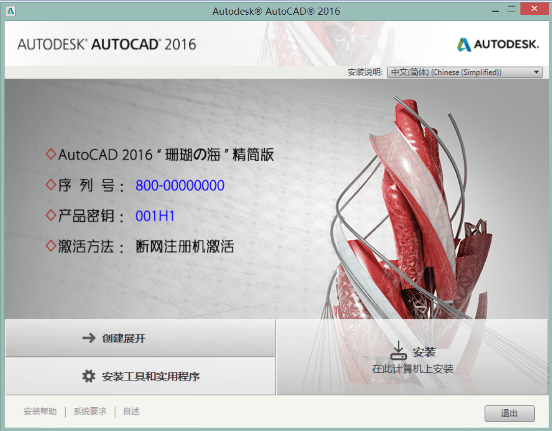Click the 退出 button
The image size is (552, 431).
[x=509, y=413]
